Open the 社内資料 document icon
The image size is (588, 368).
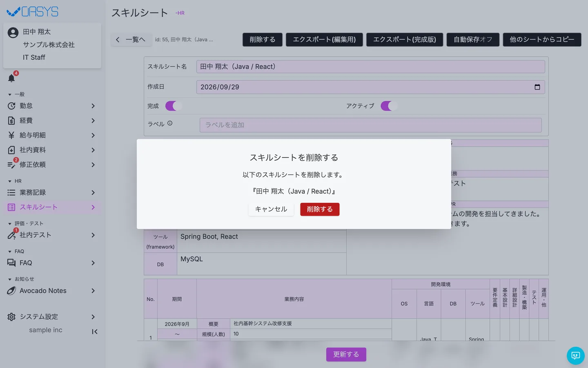pos(11,150)
